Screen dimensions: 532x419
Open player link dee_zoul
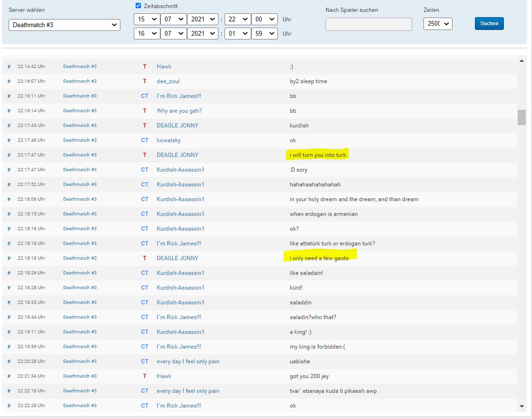tap(168, 81)
